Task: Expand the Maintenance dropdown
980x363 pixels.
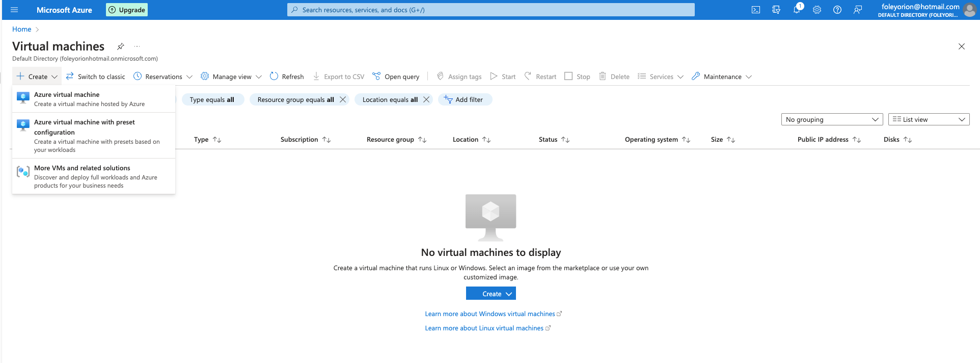Action: coord(722,76)
